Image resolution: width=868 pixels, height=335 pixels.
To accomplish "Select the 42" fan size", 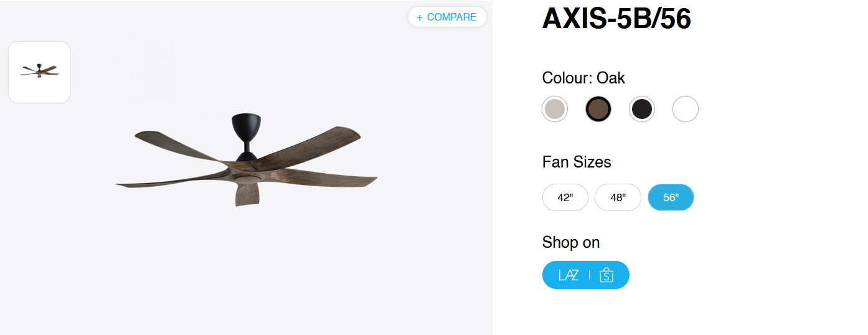I will pyautogui.click(x=565, y=198).
